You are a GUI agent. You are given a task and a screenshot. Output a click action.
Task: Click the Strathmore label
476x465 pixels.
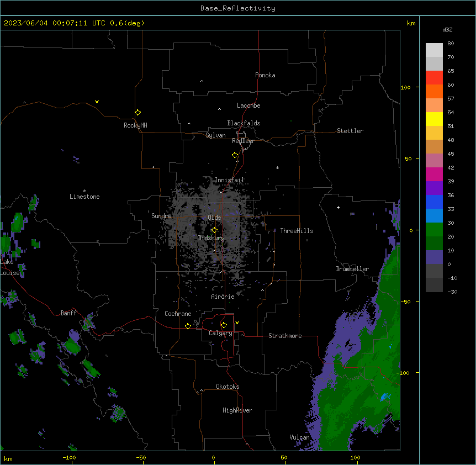pyautogui.click(x=285, y=336)
